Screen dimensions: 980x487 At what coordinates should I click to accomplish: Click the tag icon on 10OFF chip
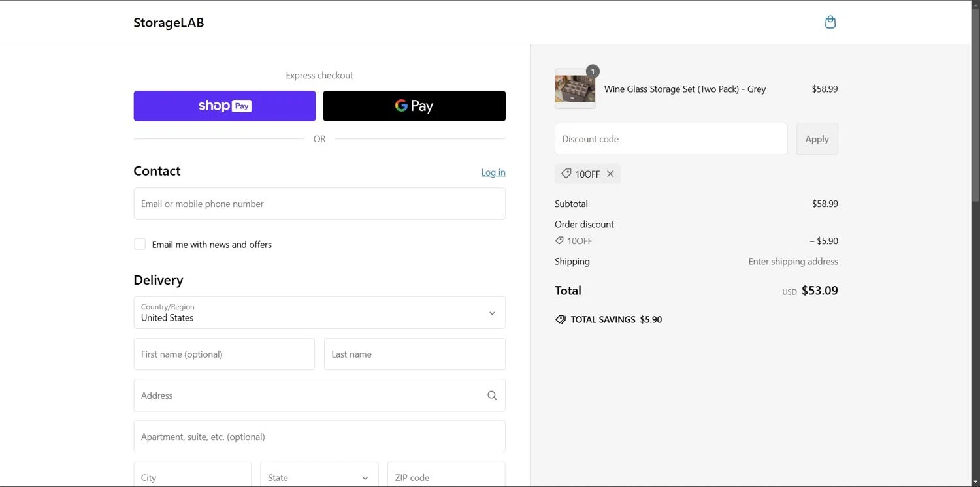pyautogui.click(x=566, y=174)
